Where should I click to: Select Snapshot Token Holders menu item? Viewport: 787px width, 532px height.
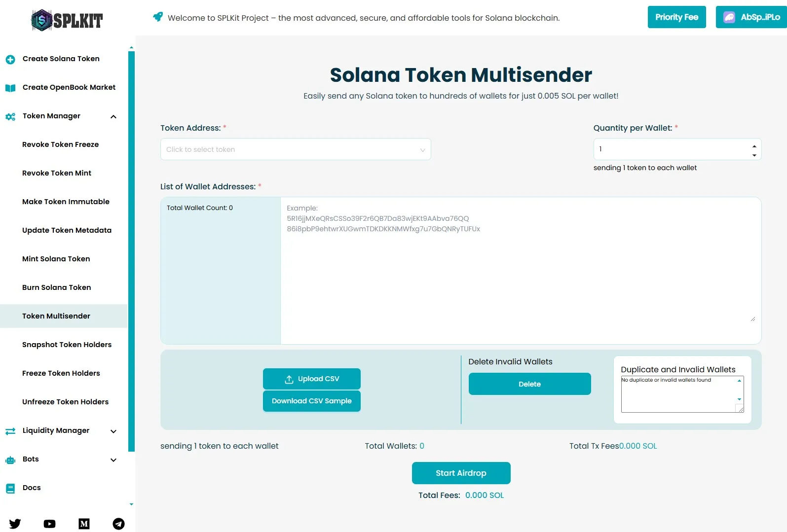[x=67, y=345]
